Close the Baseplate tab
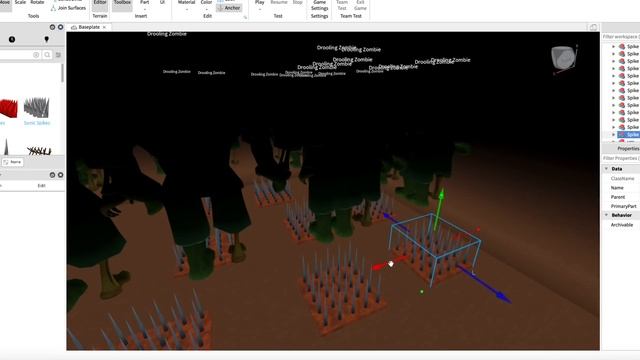This screenshot has height=360, width=640. 104,27
